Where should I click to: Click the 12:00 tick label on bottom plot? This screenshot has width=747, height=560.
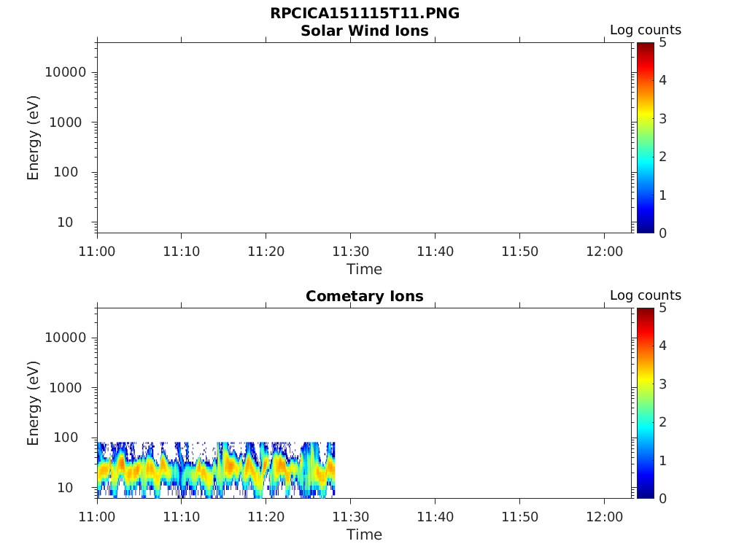pos(605,517)
